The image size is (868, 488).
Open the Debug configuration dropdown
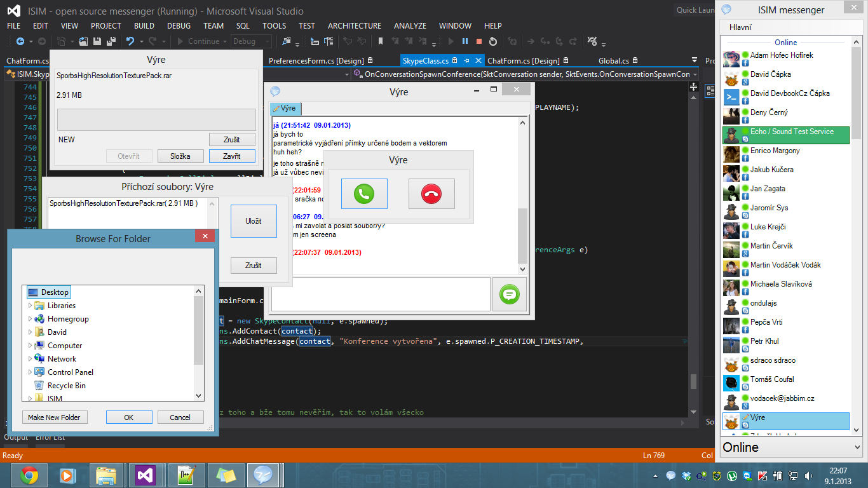251,41
